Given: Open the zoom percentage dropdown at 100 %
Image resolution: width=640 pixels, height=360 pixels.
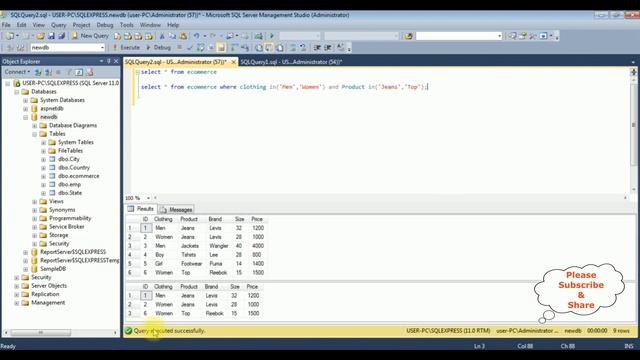Looking at the screenshot, I should [148, 198].
